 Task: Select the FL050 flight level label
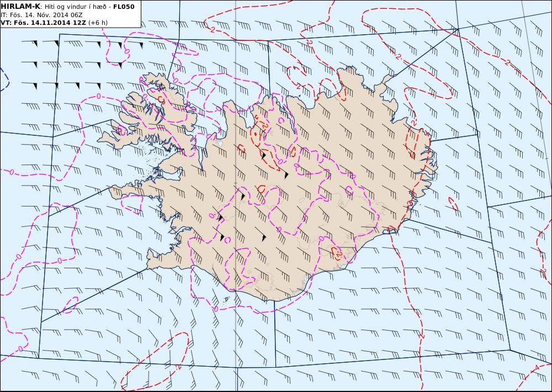(x=124, y=7)
